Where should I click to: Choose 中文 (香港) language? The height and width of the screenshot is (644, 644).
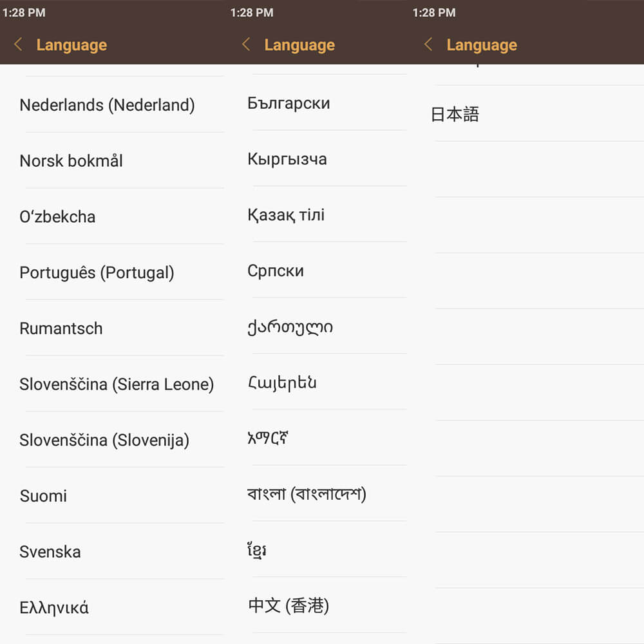coord(289,605)
